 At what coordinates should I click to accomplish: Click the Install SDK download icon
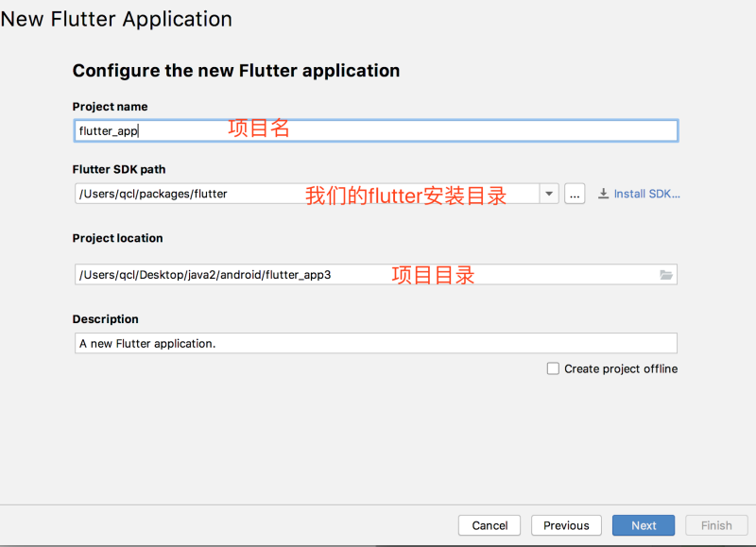coord(603,193)
